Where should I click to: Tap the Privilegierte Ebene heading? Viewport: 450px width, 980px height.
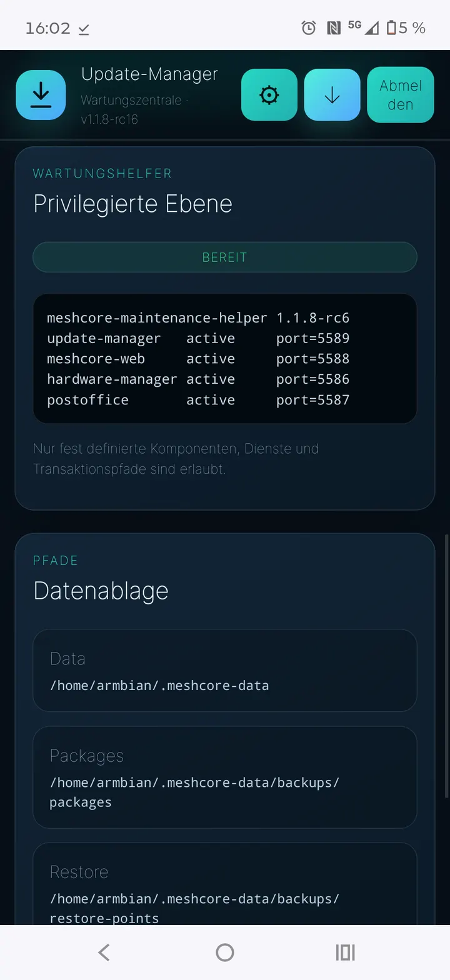(132, 204)
